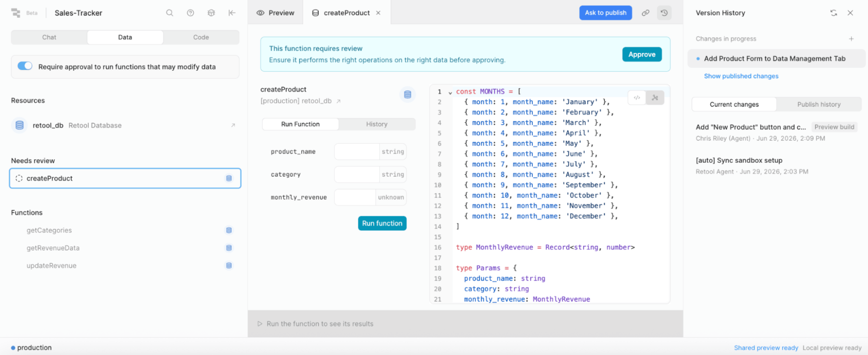Click Local preview ready status
This screenshot has height=355, width=868.
[x=832, y=348]
